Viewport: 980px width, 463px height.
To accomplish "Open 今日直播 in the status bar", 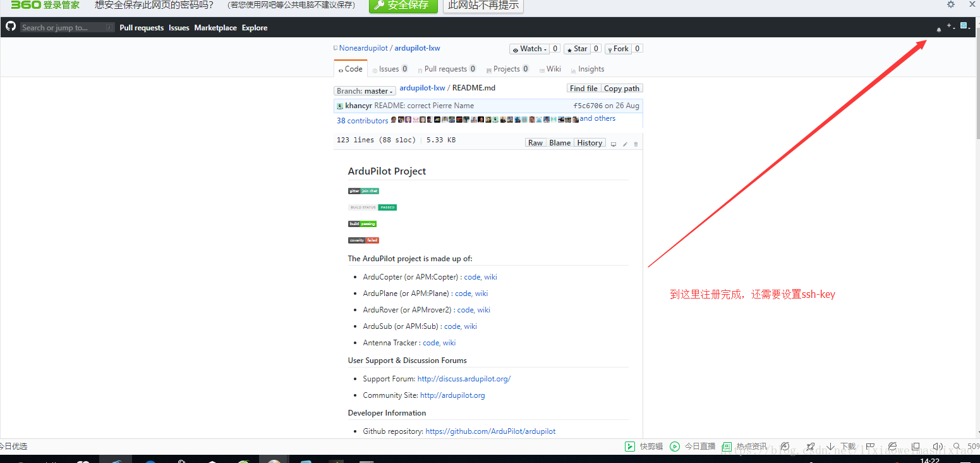I will coord(693,447).
